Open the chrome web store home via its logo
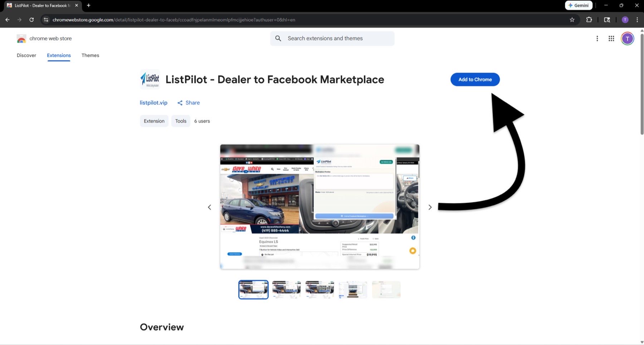The width and height of the screenshot is (644, 345). 21,38
